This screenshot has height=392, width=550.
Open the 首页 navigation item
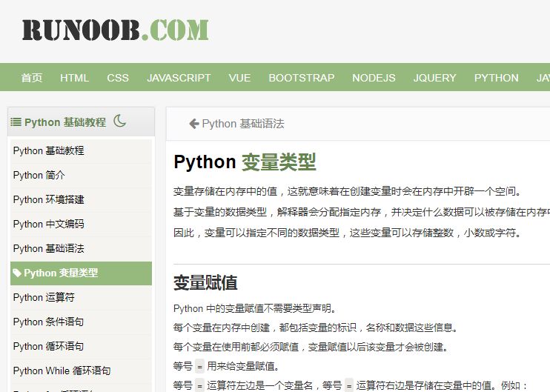(32, 78)
